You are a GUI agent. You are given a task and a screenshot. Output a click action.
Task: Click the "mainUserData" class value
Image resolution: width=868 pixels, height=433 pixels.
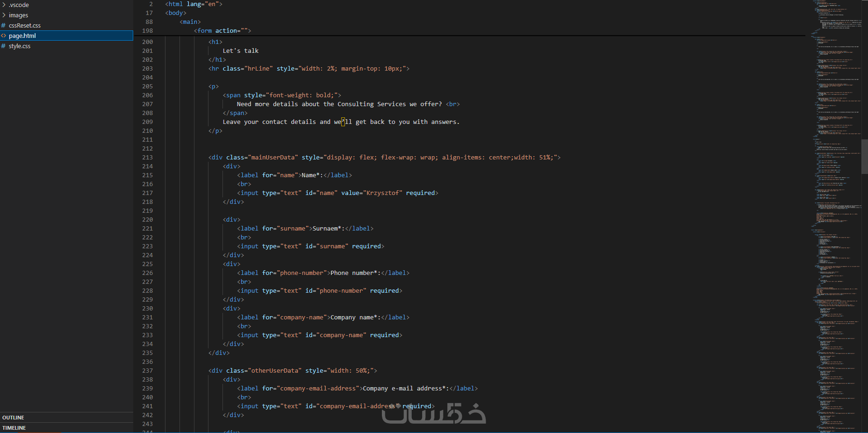point(273,158)
